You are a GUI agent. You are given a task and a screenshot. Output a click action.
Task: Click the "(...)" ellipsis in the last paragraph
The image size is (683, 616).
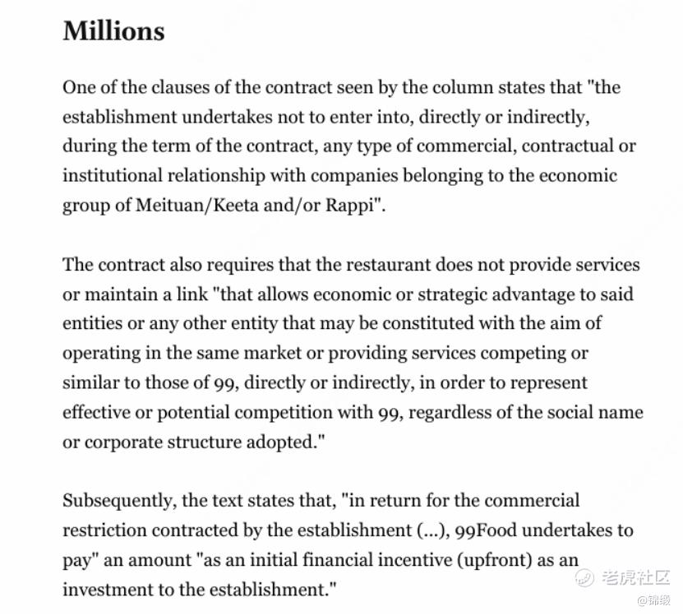click(x=431, y=530)
